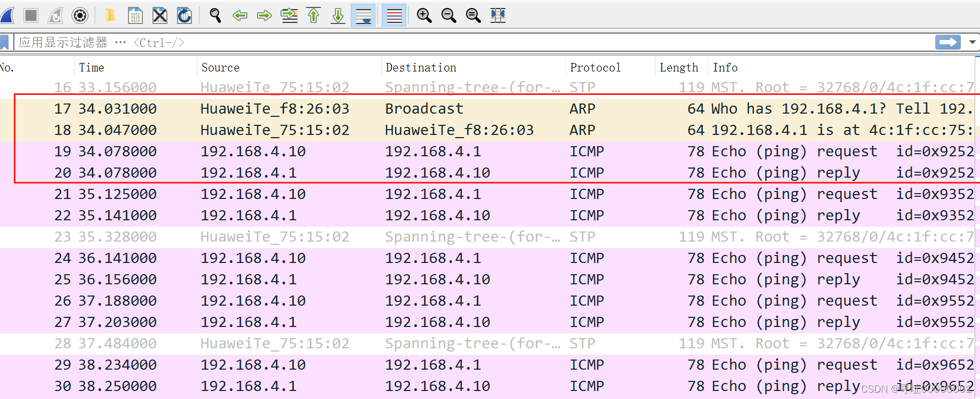Sort by the Destination column header
The width and height of the screenshot is (980, 399).
pyautogui.click(x=473, y=68)
